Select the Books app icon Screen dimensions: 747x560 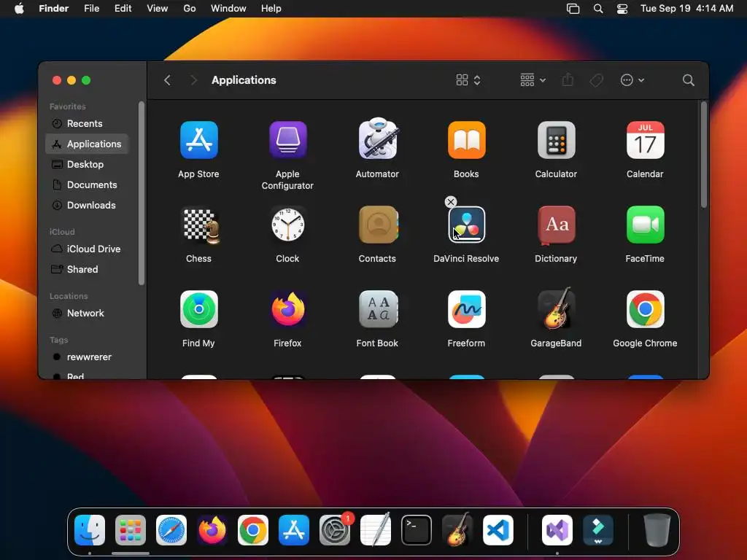click(x=466, y=140)
